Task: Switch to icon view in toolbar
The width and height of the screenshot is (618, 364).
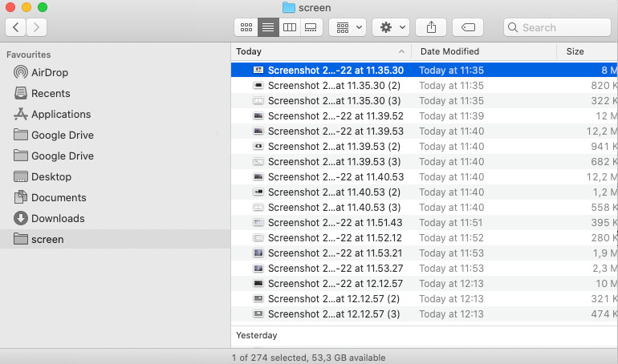Action: (x=246, y=27)
